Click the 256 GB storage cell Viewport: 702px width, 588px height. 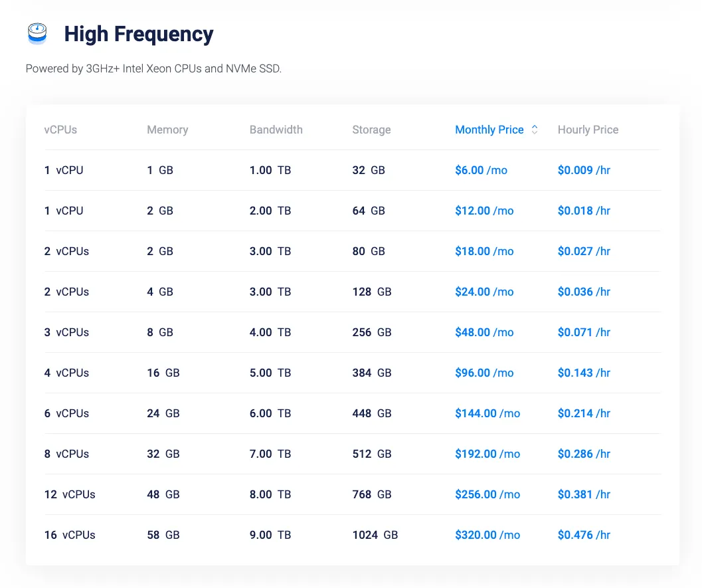(372, 332)
